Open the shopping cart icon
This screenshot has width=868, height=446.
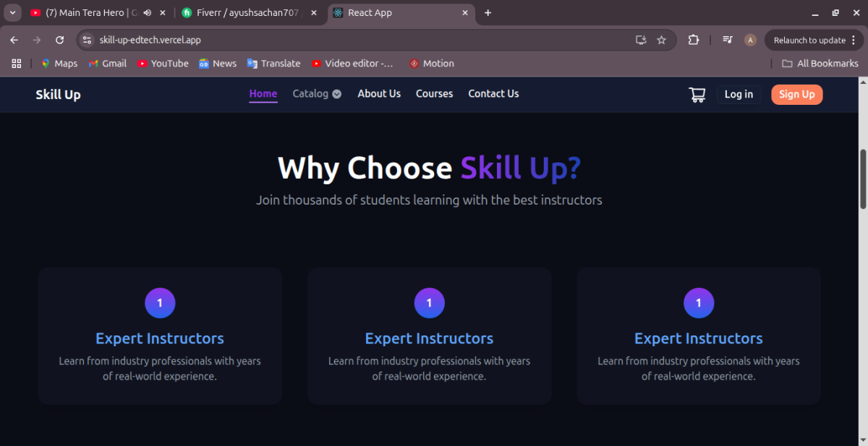pyautogui.click(x=697, y=95)
